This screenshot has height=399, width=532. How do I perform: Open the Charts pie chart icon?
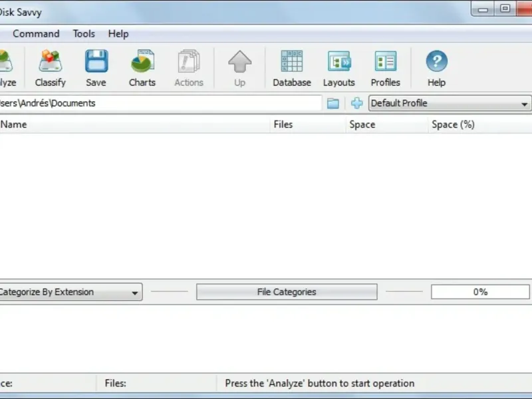[142, 68]
